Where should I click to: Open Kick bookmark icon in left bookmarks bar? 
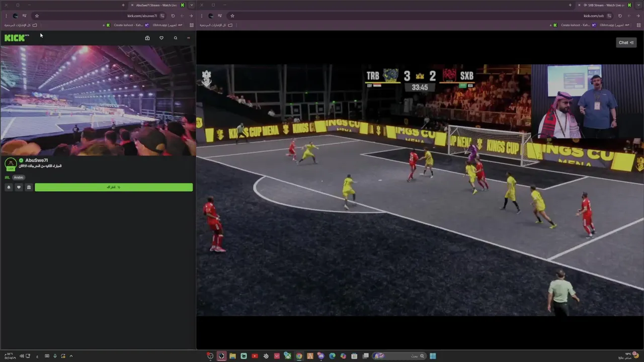pyautogui.click(x=108, y=25)
